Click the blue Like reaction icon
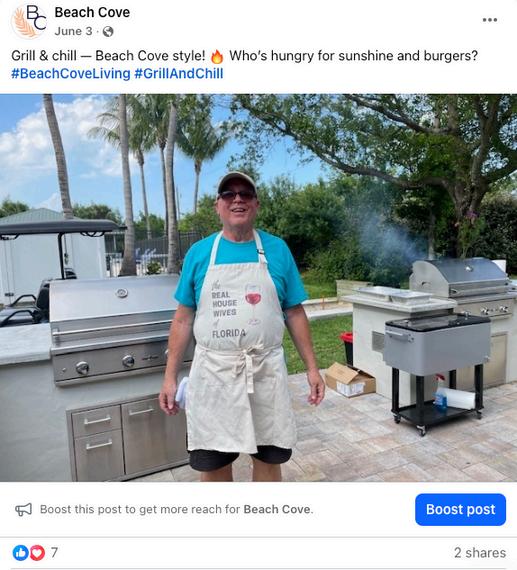Image resolution: width=517 pixels, height=570 pixels. (21, 553)
